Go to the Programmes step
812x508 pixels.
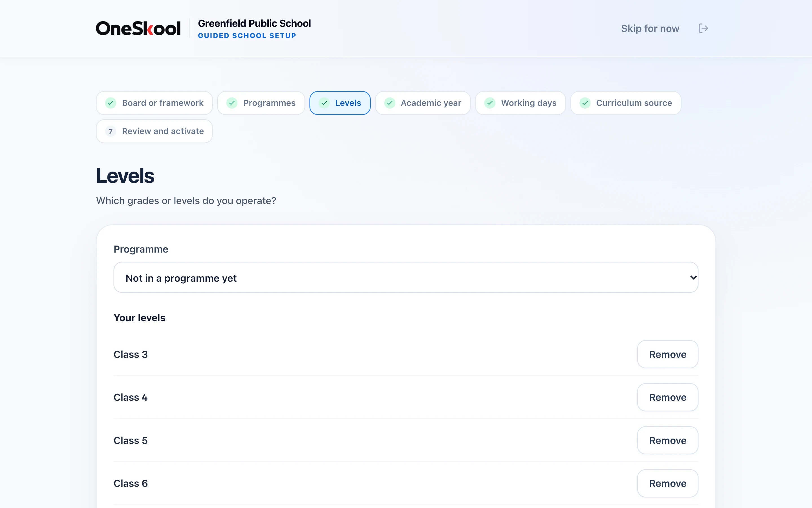tap(261, 103)
